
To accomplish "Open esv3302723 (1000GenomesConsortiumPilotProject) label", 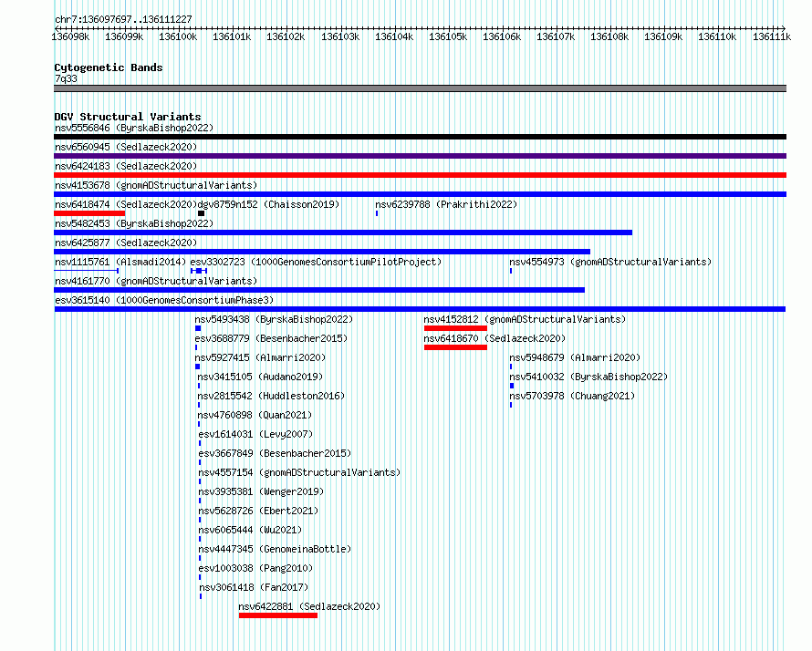I will [x=316, y=262].
